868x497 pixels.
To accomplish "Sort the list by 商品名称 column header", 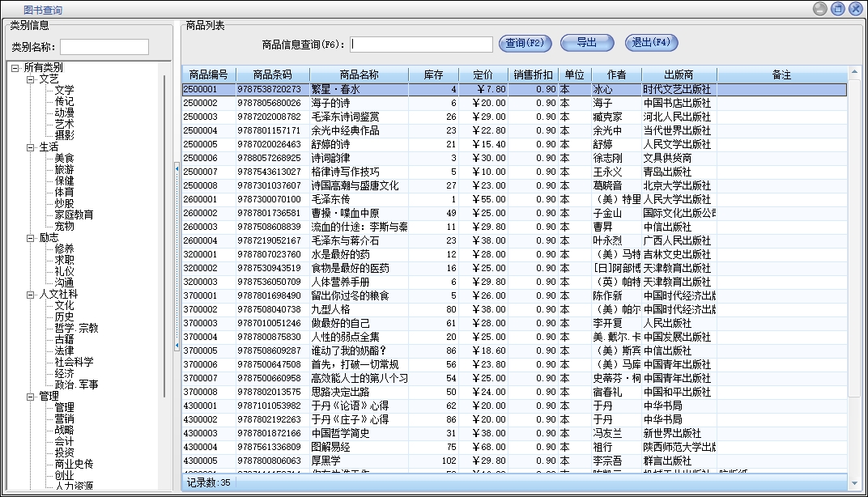I will click(x=359, y=74).
